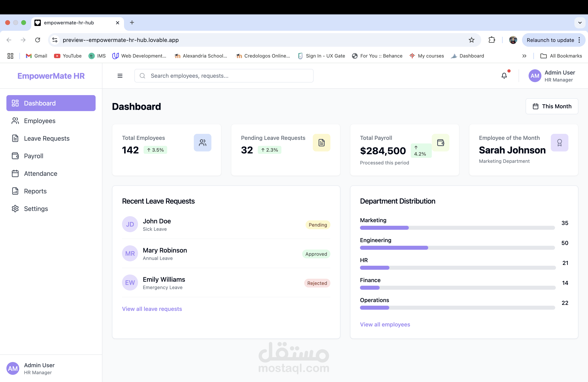The width and height of the screenshot is (588, 382).
Task: Close the empowermate-hr-hub tab
Action: pyautogui.click(x=118, y=23)
